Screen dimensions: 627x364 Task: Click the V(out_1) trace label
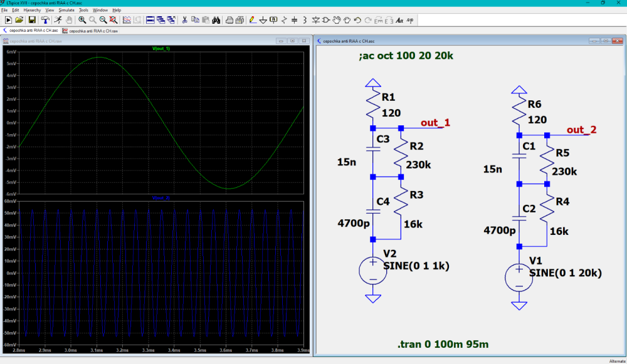click(161, 48)
